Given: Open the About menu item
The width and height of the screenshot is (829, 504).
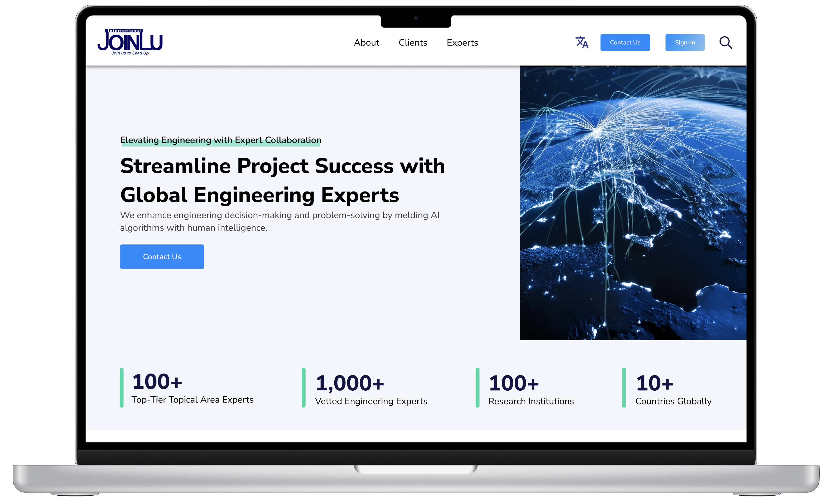Looking at the screenshot, I should (x=366, y=43).
